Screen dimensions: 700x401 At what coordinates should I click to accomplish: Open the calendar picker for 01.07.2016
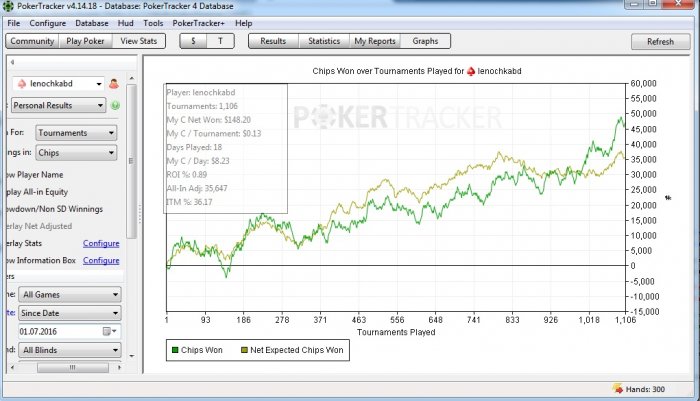tap(109, 331)
